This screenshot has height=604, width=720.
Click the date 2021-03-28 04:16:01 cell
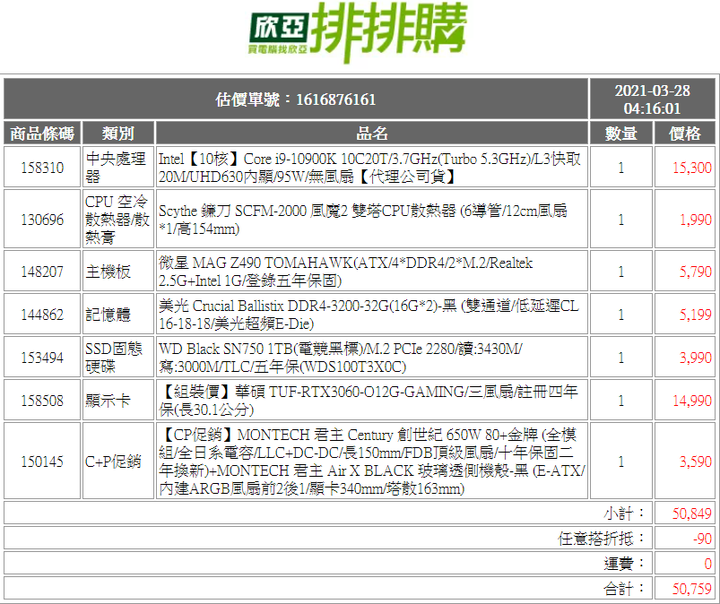point(652,99)
